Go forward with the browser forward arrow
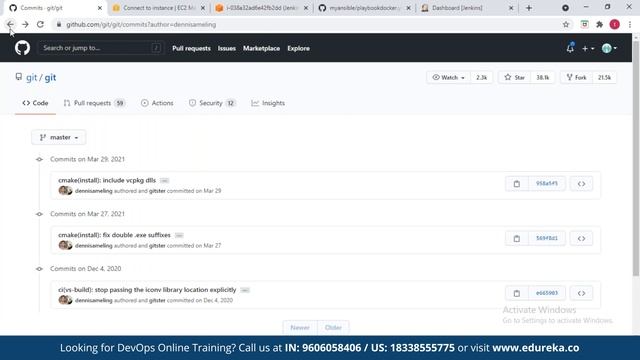This screenshot has width=640, height=360. pos(25,24)
